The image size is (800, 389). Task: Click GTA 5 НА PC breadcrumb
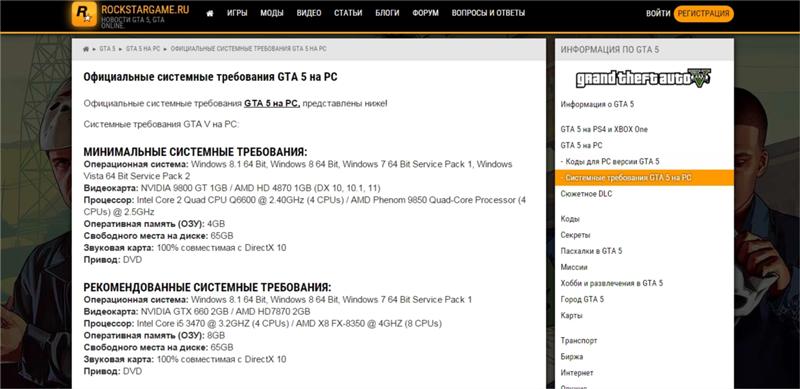(143, 49)
